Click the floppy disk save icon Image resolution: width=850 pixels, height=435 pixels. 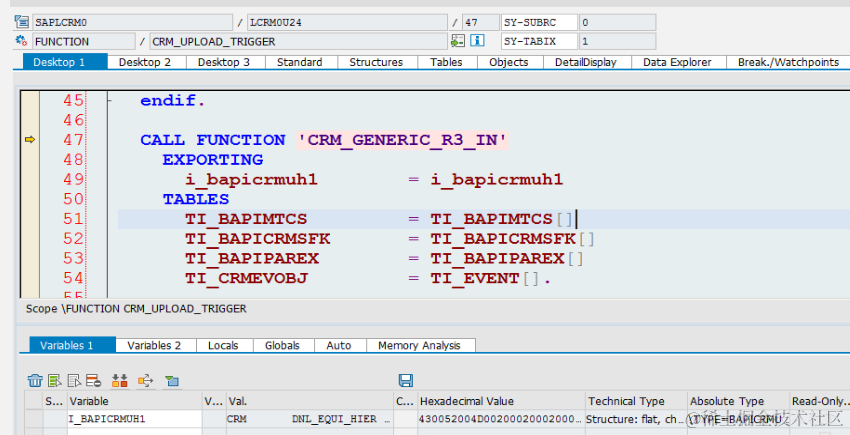(405, 380)
